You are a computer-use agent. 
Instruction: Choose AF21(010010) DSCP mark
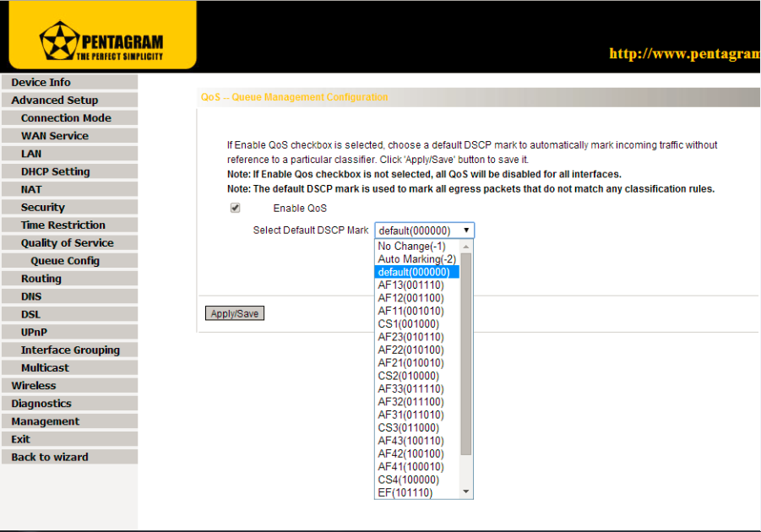(417, 363)
